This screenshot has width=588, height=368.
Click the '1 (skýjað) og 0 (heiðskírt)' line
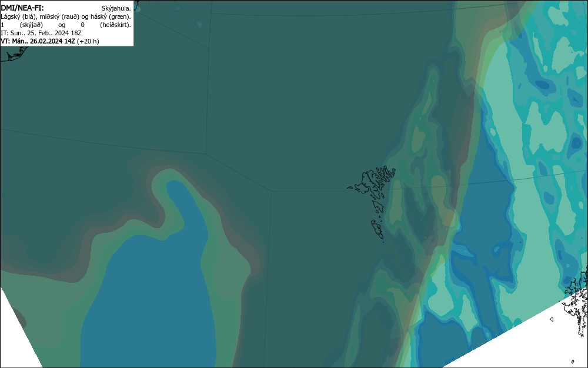pyautogui.click(x=66, y=25)
